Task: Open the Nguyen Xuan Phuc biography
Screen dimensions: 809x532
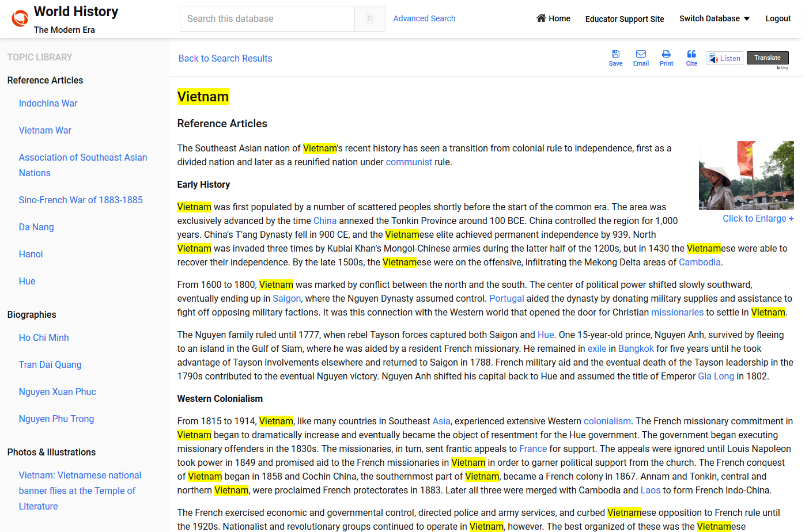Action: pyautogui.click(x=58, y=392)
